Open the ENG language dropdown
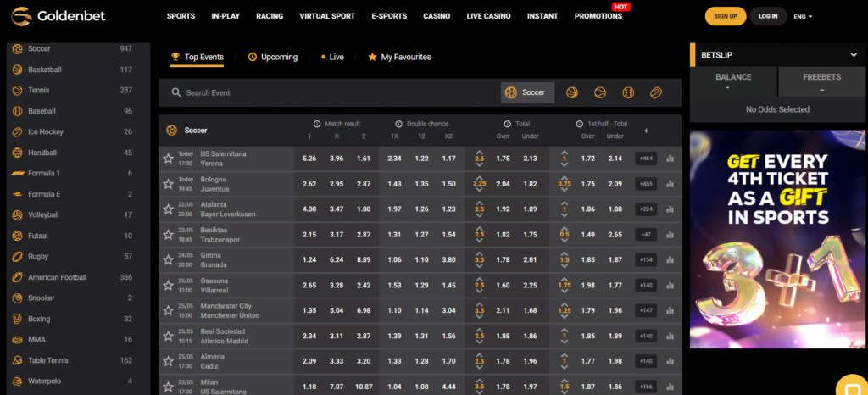The image size is (868, 395). click(803, 17)
